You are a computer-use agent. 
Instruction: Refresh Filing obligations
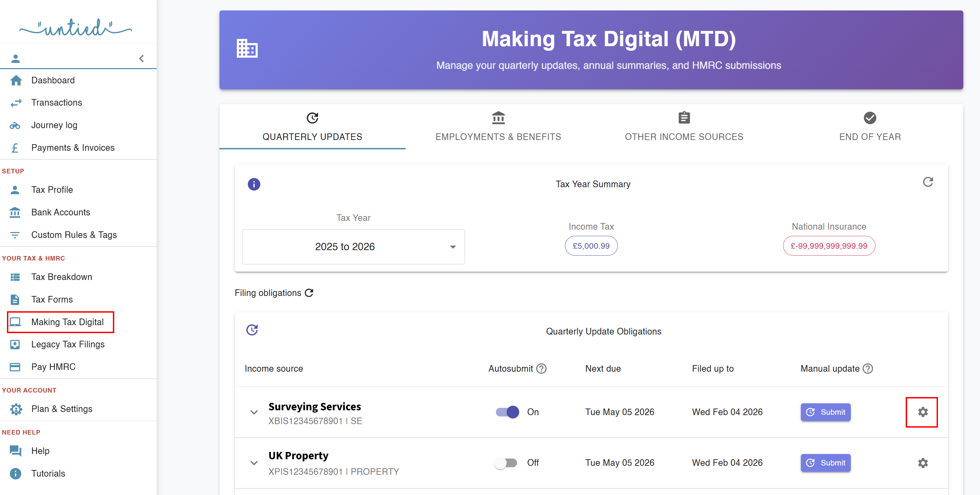(x=309, y=292)
